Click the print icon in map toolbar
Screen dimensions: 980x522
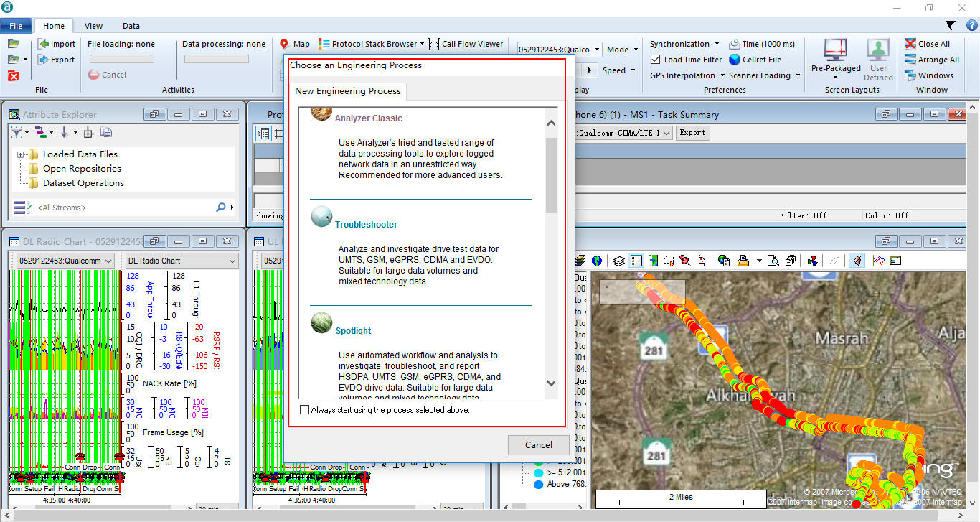[x=743, y=261]
